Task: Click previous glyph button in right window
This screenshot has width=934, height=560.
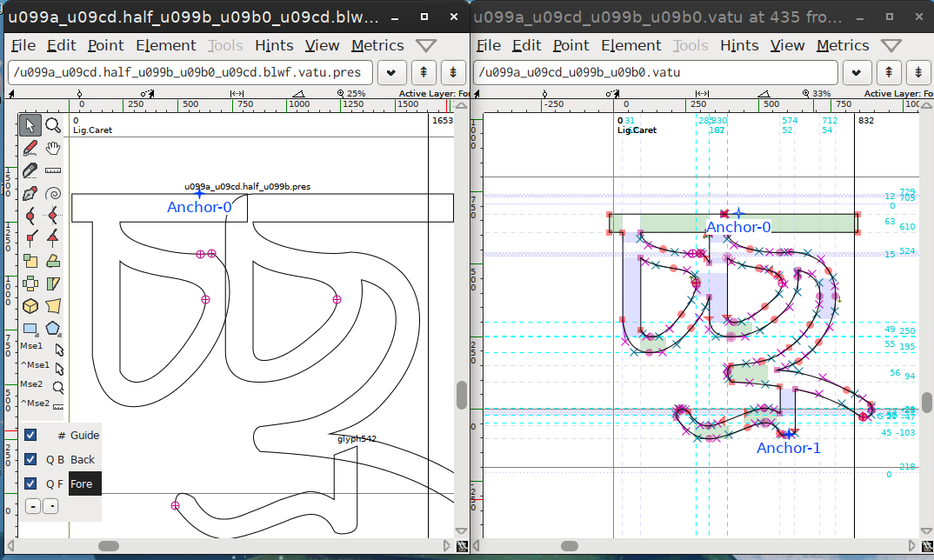Action: coord(887,72)
